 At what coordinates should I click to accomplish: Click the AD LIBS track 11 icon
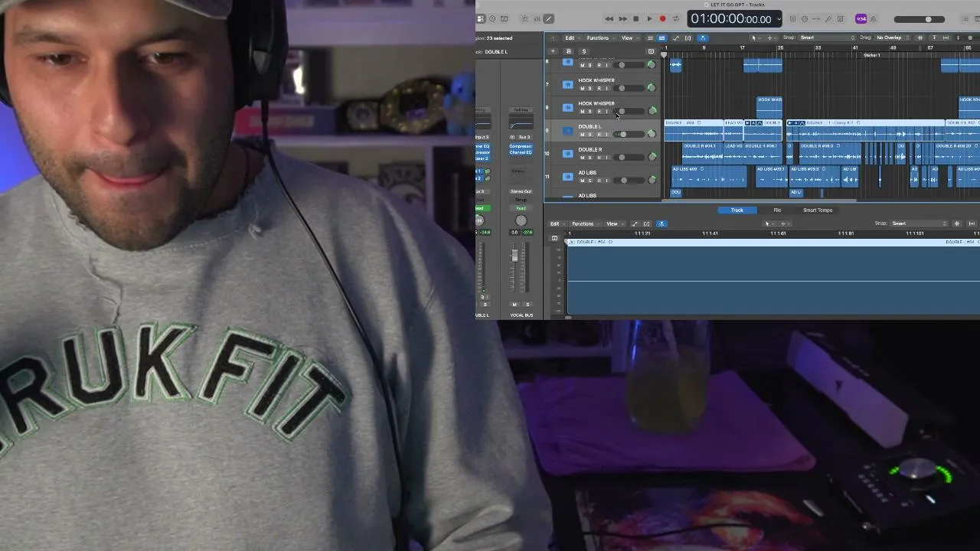(567, 177)
